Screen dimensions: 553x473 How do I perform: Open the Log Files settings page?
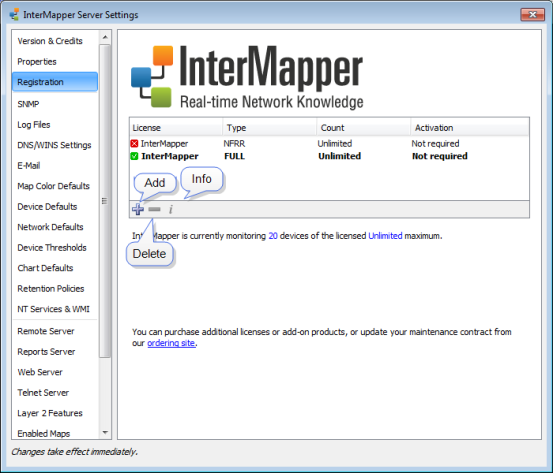coord(34,125)
